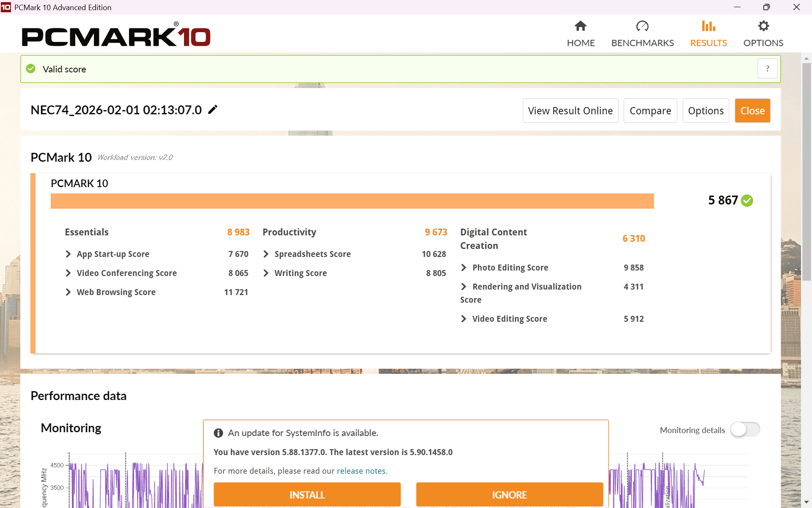The width and height of the screenshot is (812, 508).
Task: Switch to the OPTIONS tab
Action: click(x=763, y=43)
